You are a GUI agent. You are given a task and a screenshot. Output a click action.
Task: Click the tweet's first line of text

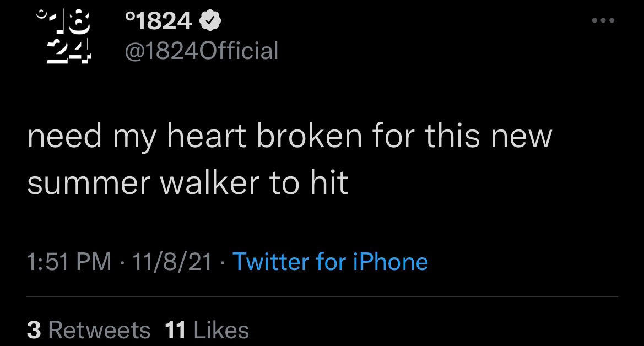[289, 137]
